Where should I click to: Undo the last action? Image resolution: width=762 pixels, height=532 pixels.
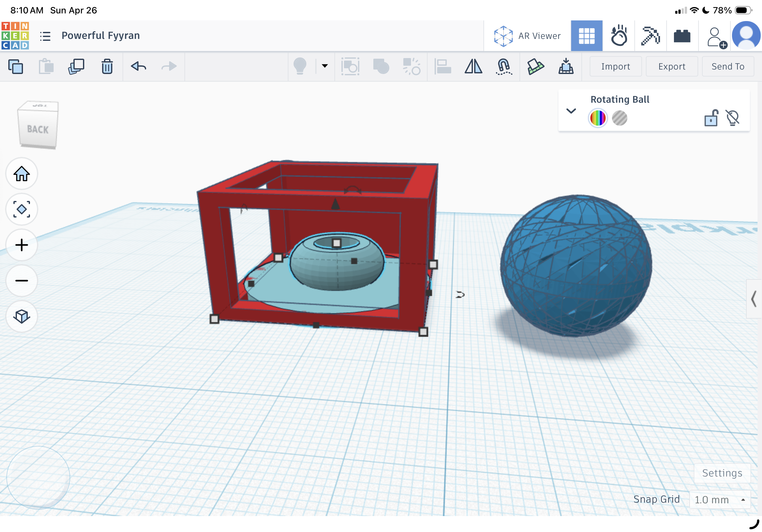click(x=138, y=66)
